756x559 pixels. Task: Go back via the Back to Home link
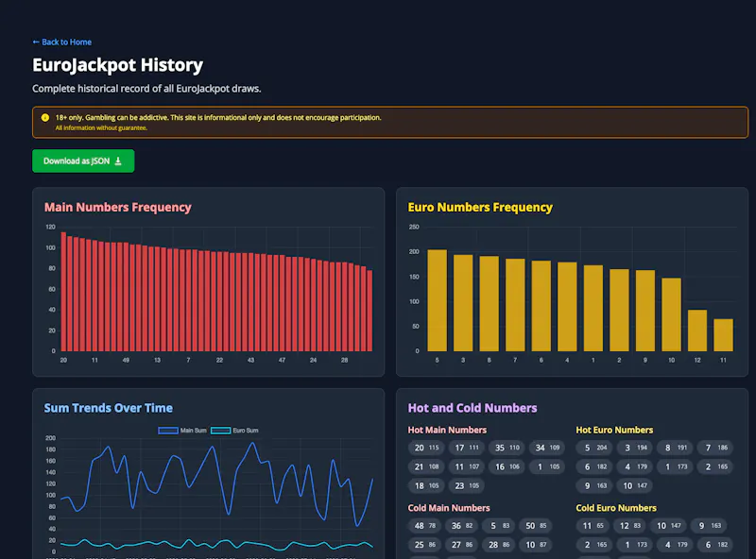point(61,42)
